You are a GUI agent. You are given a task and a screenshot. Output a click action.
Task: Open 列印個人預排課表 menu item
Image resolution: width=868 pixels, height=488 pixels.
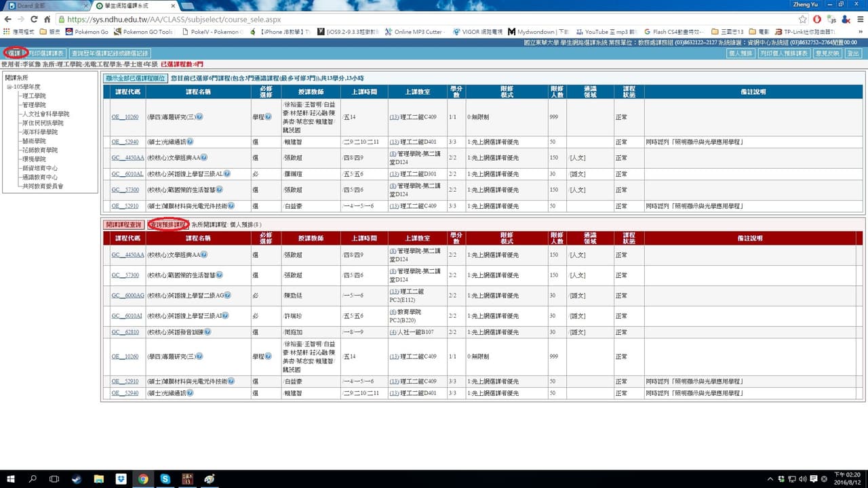click(783, 53)
